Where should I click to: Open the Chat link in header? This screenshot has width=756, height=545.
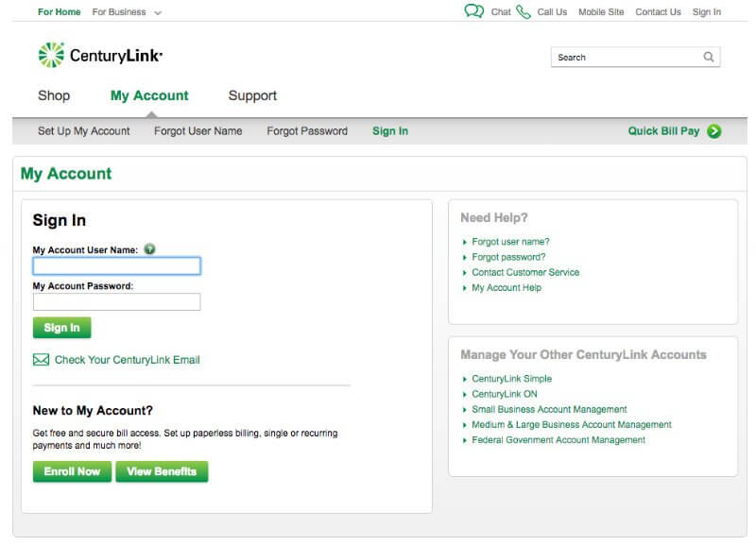coord(501,12)
